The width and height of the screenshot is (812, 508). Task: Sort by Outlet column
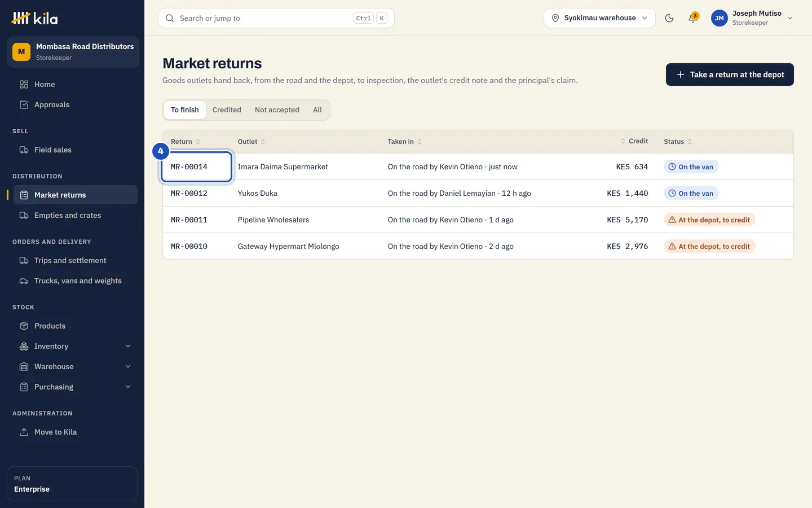pyautogui.click(x=251, y=142)
